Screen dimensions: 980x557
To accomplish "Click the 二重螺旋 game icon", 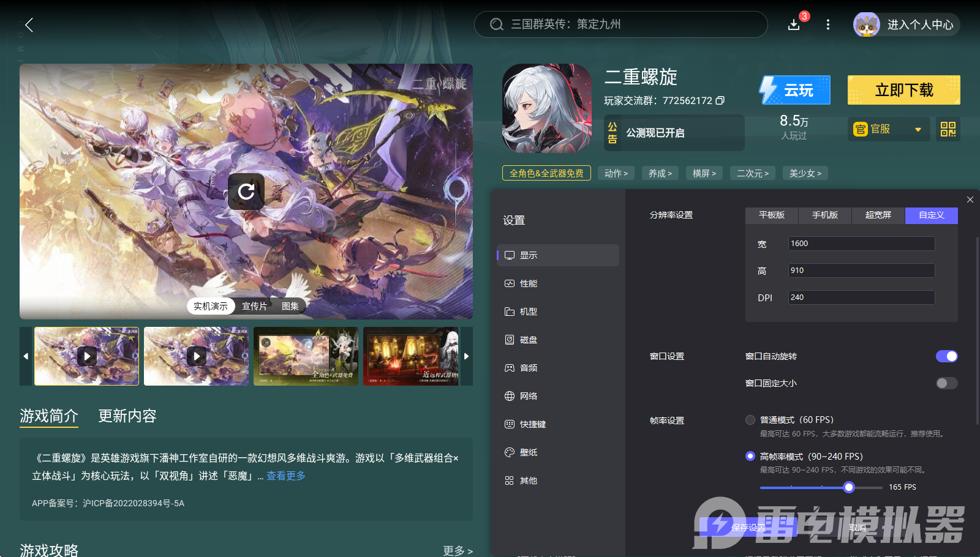I will click(547, 108).
